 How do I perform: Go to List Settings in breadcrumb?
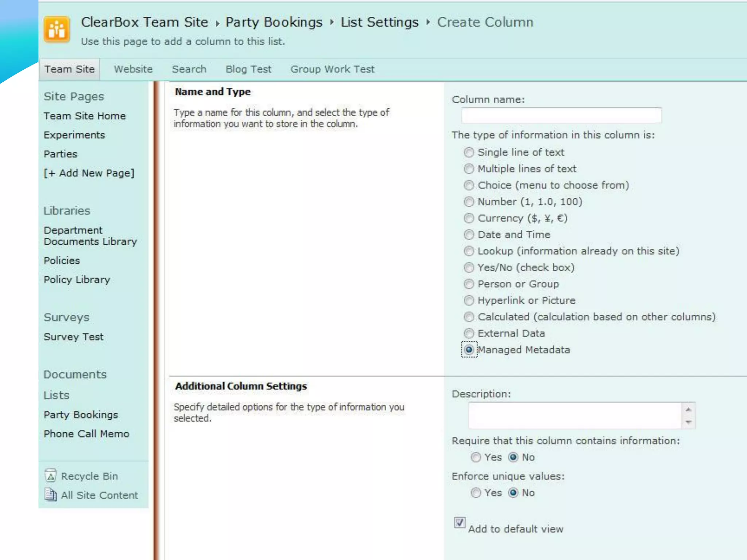click(379, 23)
